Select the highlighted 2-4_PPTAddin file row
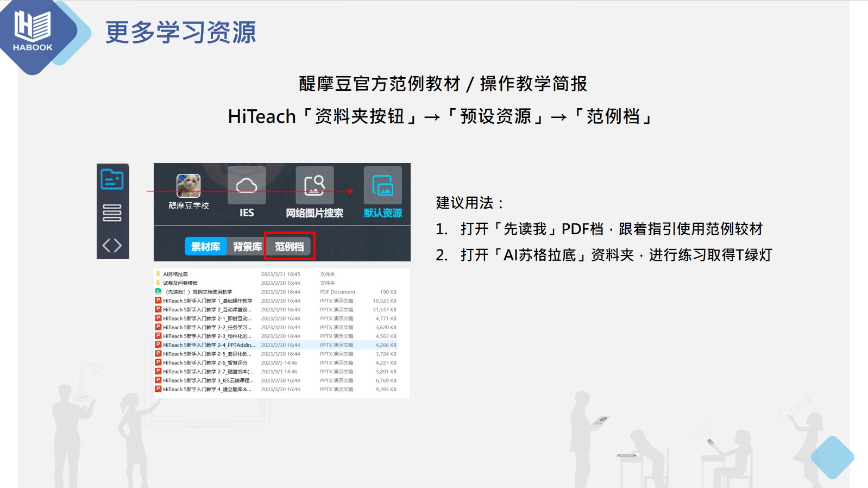 209,345
